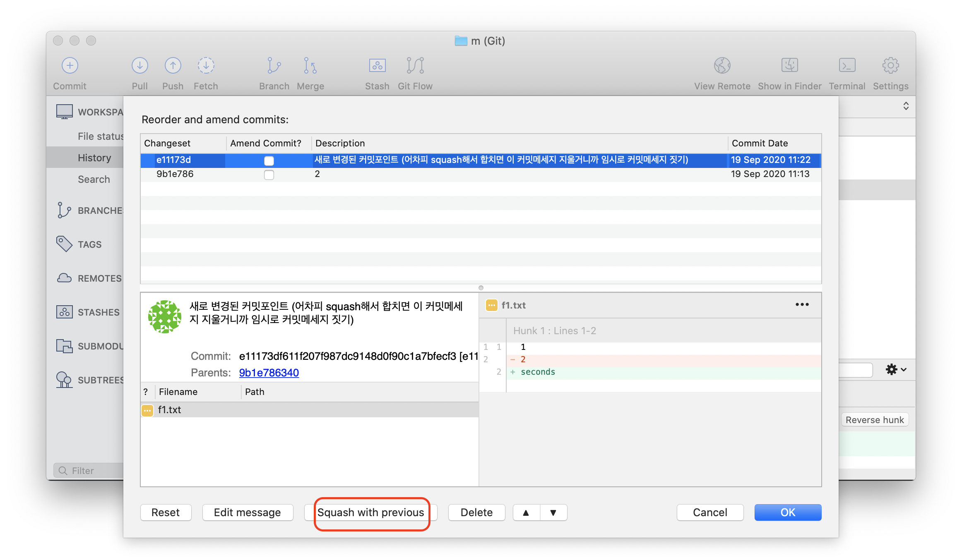Viewport: 962px width, 560px height.
Task: Click the Push toolbar icon
Action: click(x=173, y=65)
